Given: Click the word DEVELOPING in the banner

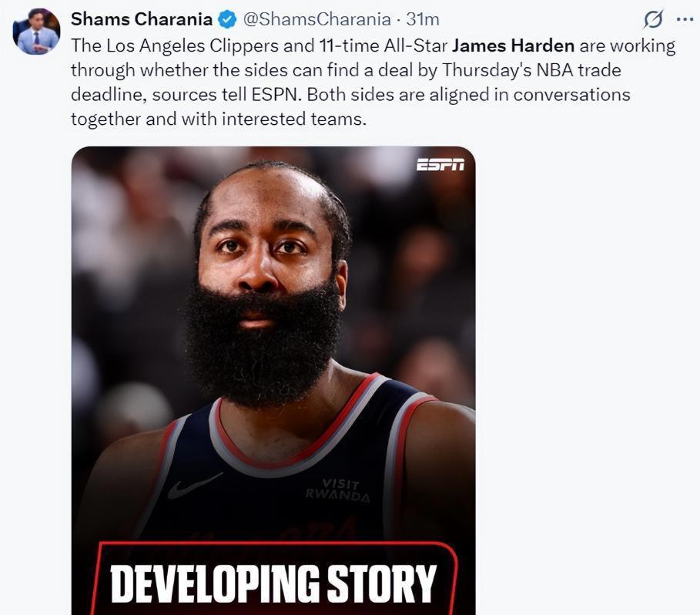Looking at the screenshot, I should (215, 583).
